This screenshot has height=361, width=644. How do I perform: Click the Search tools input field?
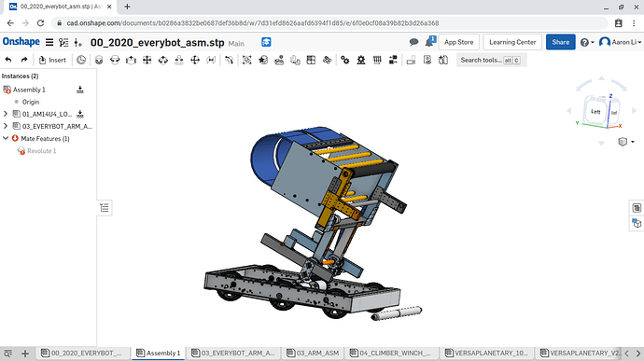491,60
